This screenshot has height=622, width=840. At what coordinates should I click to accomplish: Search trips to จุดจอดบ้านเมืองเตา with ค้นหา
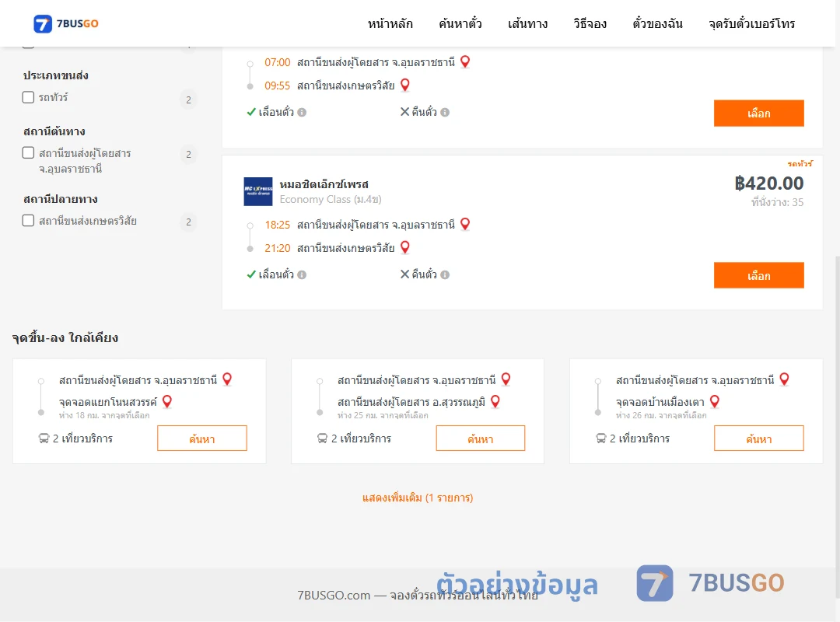(x=758, y=439)
